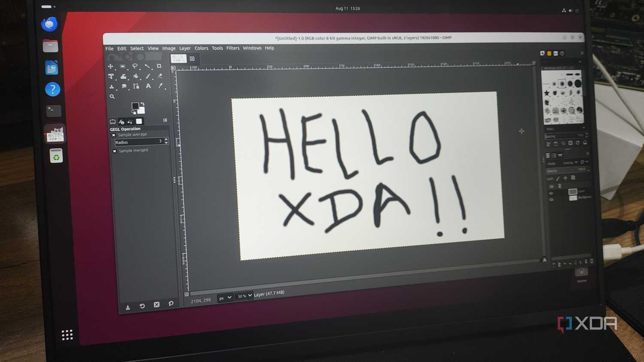Open the Thunderbird mail dock icon
The width and height of the screenshot is (644, 362).
point(49,24)
